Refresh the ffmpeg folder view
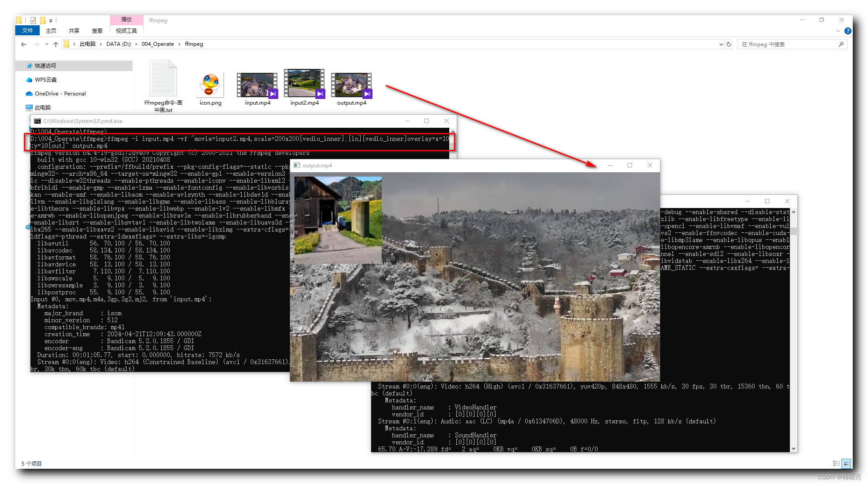 coord(728,44)
